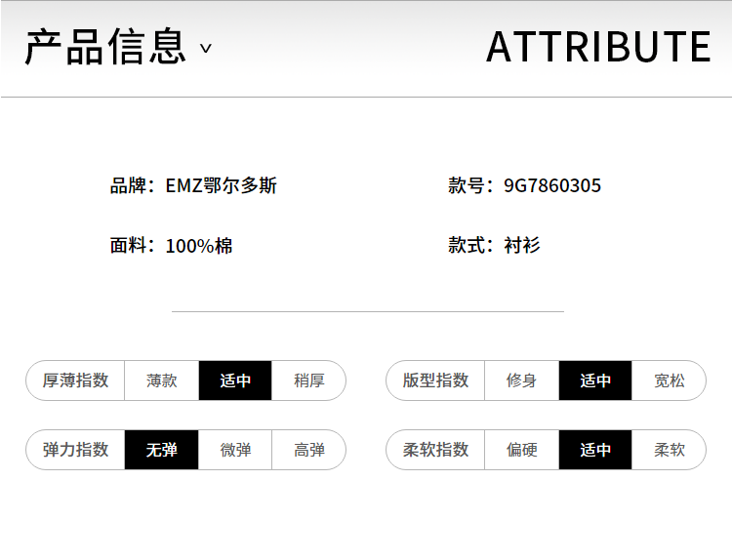This screenshot has width=732, height=560.
Task: Pick 偏硬 softness option
Action: pyautogui.click(x=521, y=450)
